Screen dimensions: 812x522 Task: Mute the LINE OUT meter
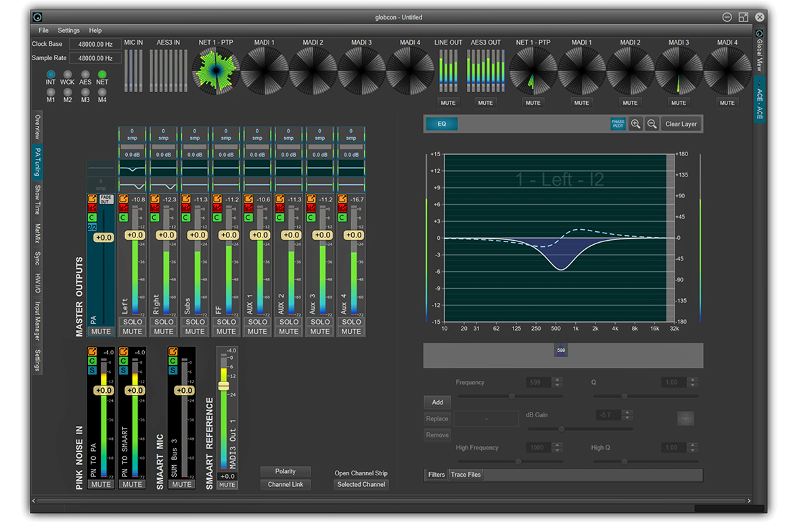[448, 103]
